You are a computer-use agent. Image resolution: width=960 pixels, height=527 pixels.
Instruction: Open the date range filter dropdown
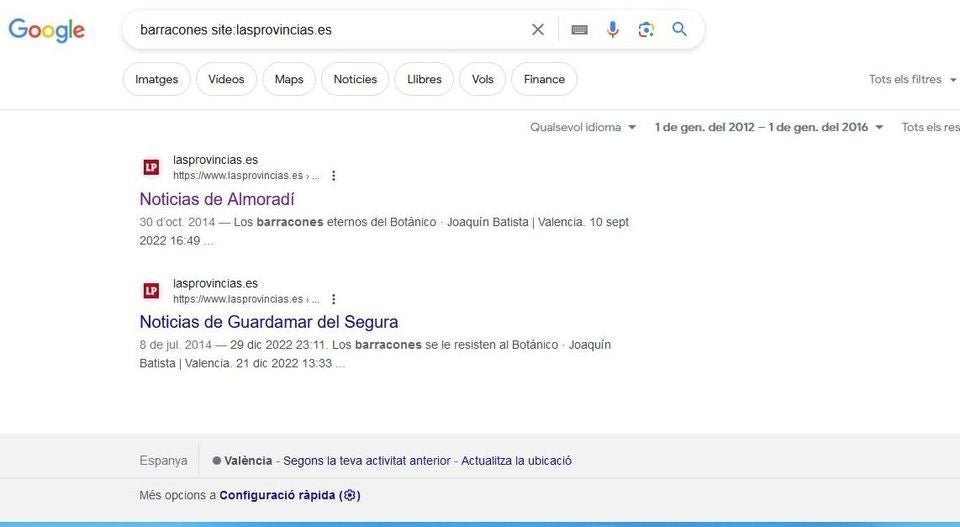[x=768, y=127]
